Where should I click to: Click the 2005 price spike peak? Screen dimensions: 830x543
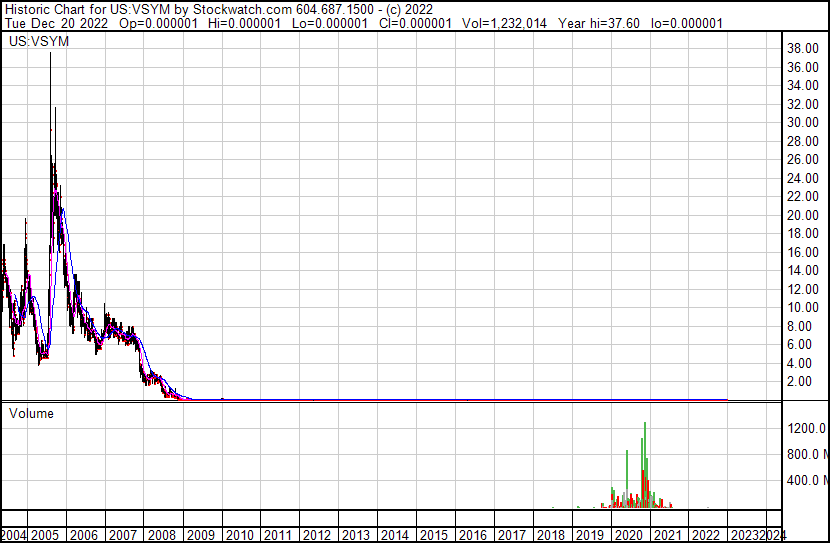click(x=50, y=55)
